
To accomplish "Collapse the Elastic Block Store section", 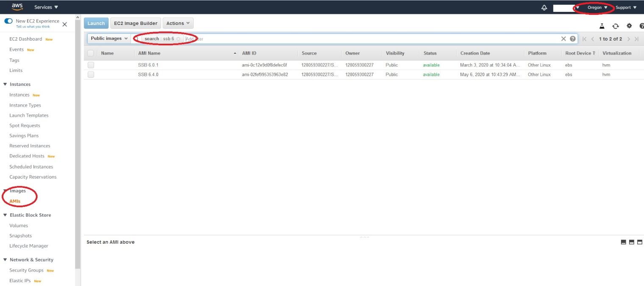I will pos(5,215).
